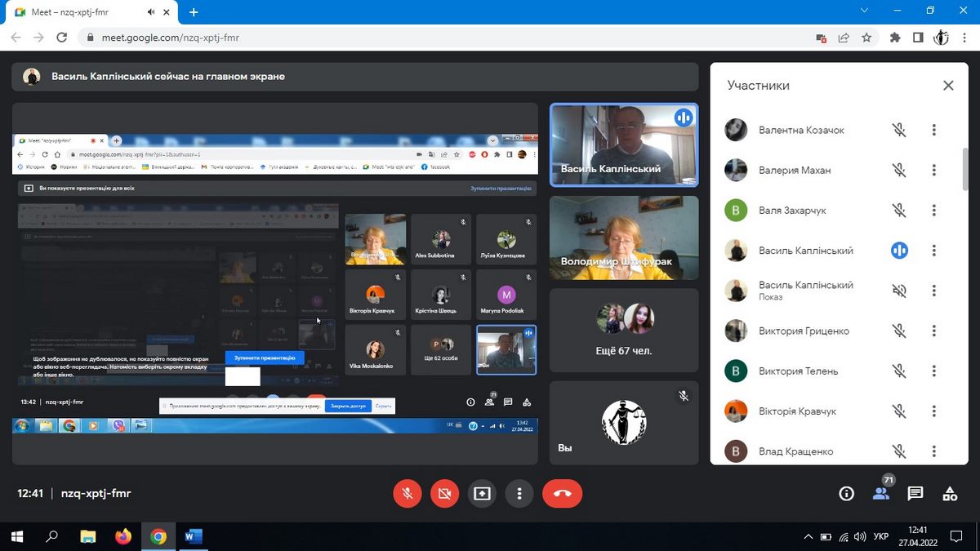Close the Участники side panel

tap(947, 85)
